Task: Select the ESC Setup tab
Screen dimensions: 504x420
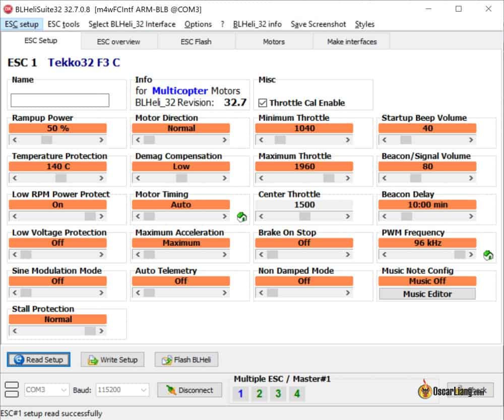Action: pos(41,40)
